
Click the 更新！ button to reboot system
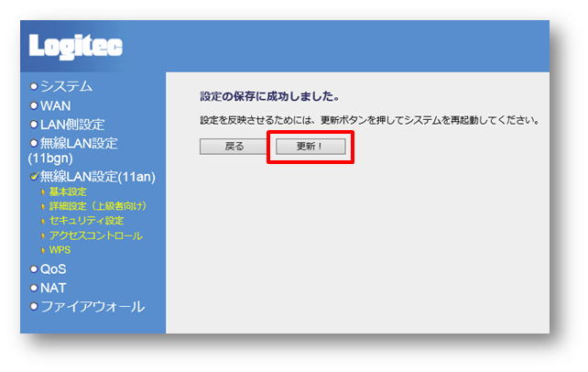[310, 147]
